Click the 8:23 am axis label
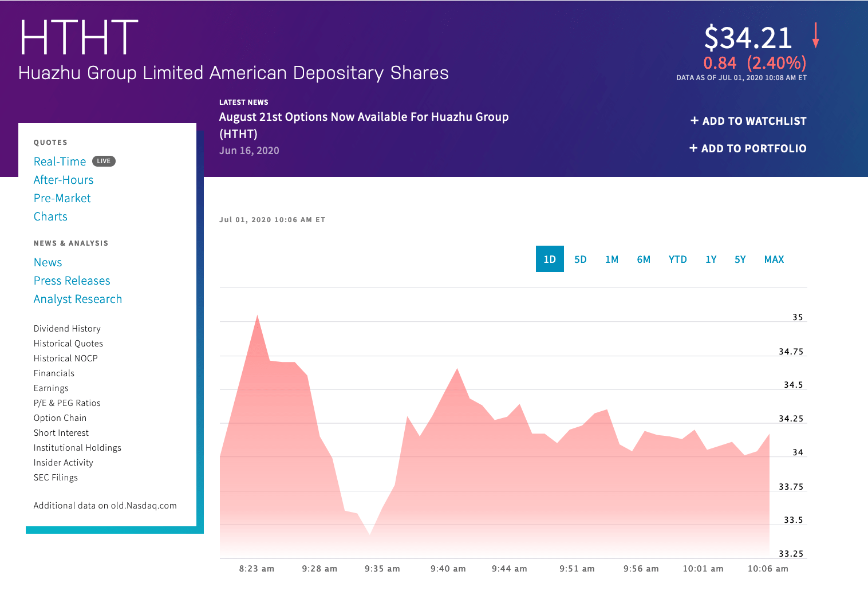 pos(257,569)
